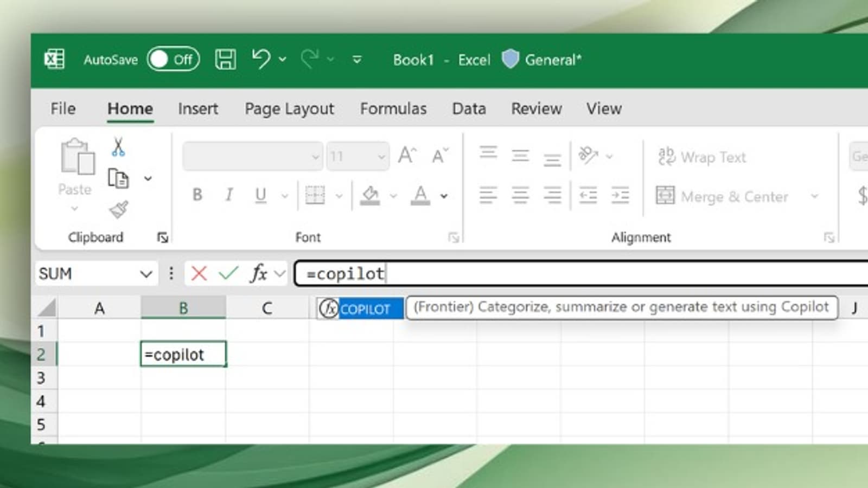Apply the Fill Color bucket
Viewport: 868px width, 488px height.
click(370, 195)
